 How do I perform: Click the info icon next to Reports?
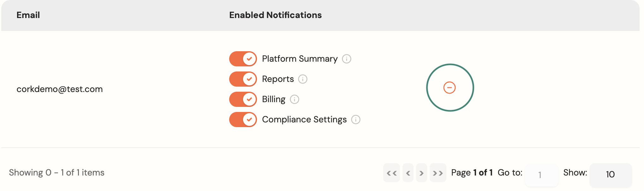point(303,79)
